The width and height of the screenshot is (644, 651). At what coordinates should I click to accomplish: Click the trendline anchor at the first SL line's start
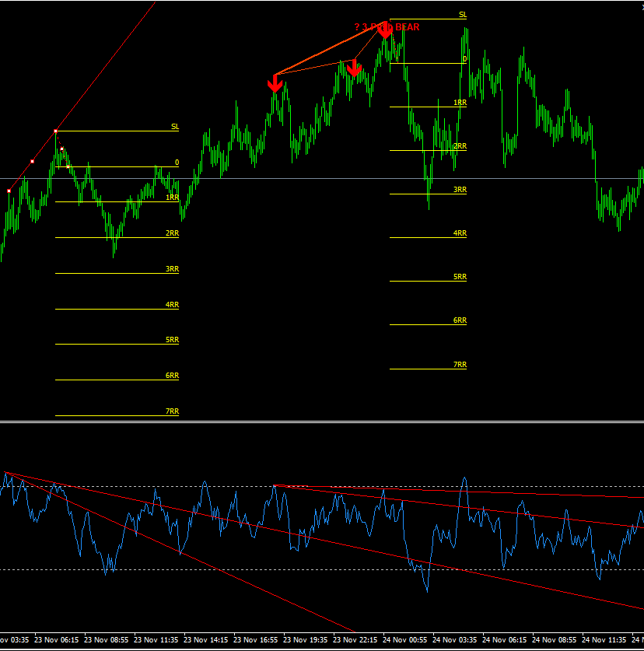[x=56, y=131]
